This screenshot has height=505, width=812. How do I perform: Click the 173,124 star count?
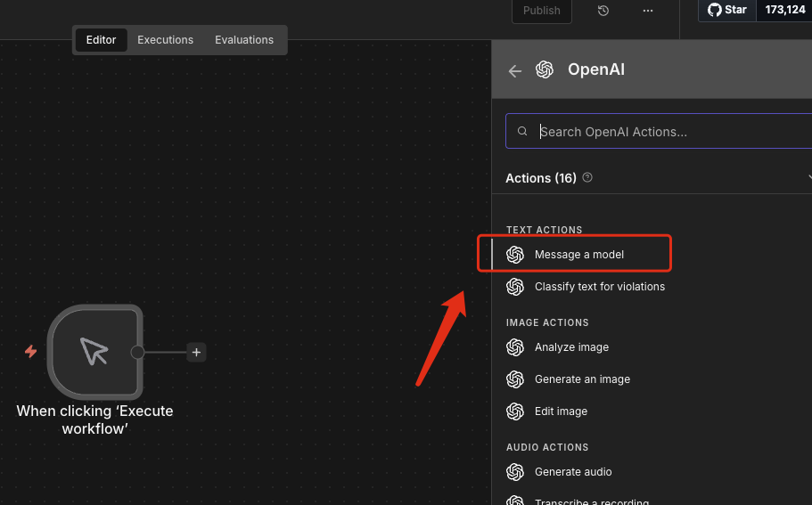pos(784,10)
